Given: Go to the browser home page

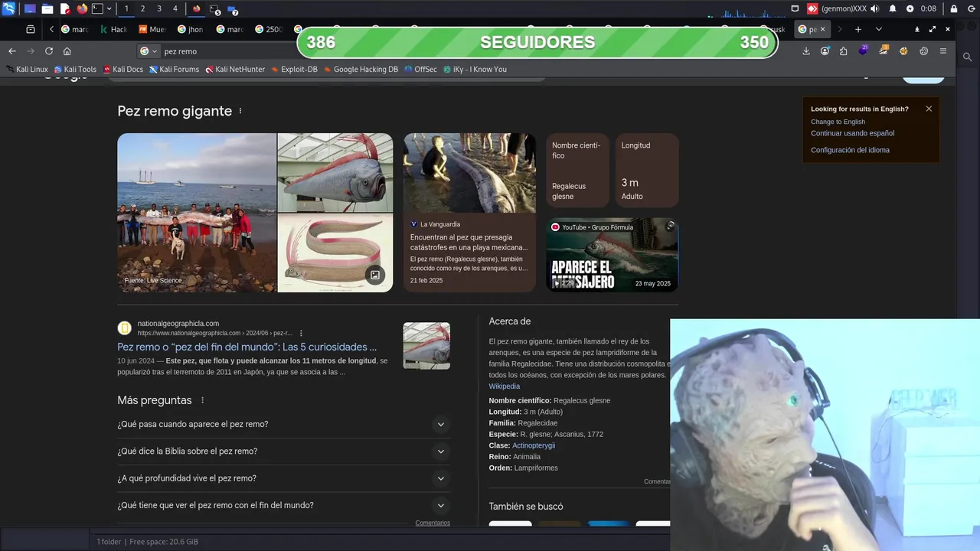Looking at the screenshot, I should [x=67, y=51].
